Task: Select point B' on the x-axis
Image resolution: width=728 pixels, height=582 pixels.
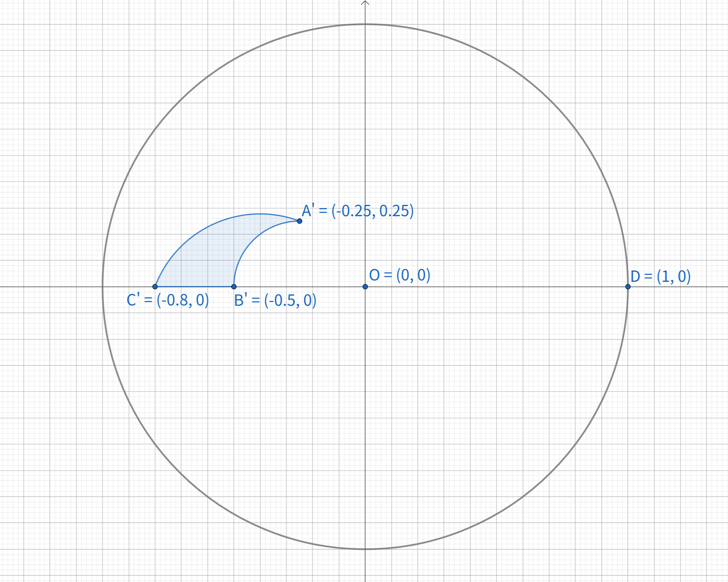Action: pyautogui.click(x=234, y=287)
